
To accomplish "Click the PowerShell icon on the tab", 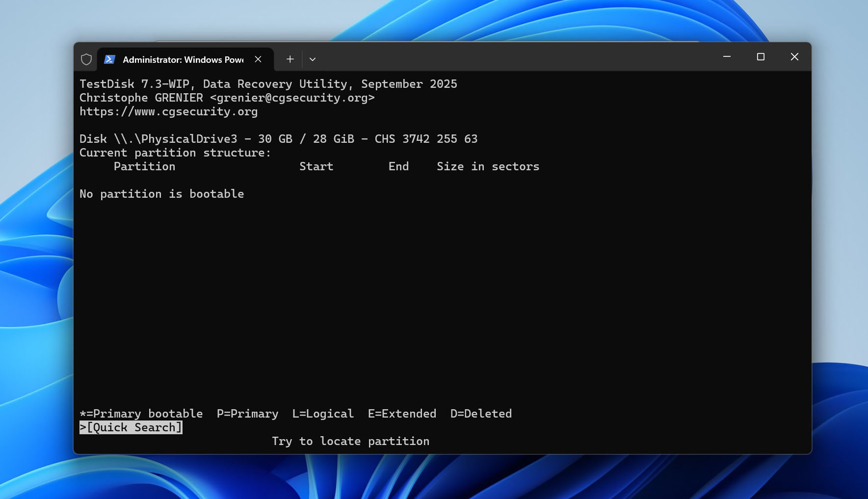I will 109,59.
